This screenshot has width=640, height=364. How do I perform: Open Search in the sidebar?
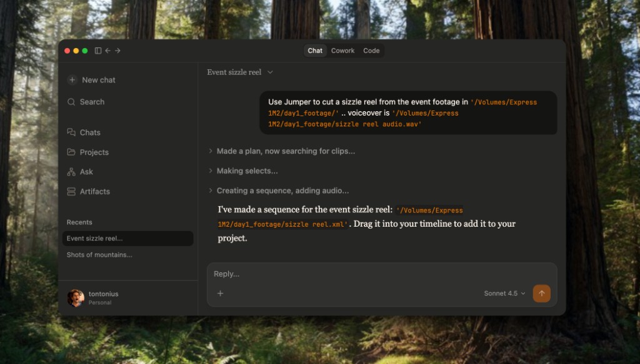pos(91,102)
